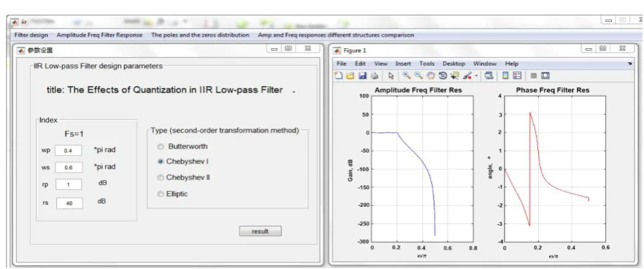Image resolution: width=644 pixels, height=269 pixels.
Task: Open the File menu in Figure 1
Action: point(341,64)
